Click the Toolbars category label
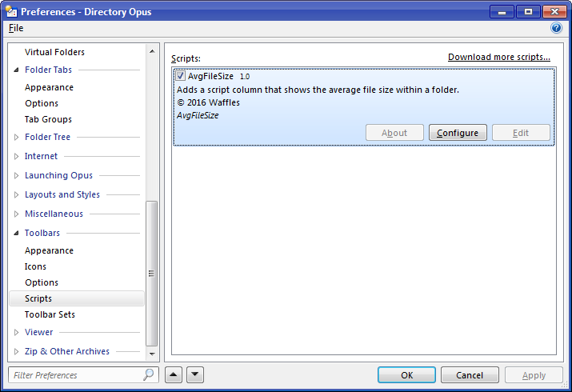 coord(42,233)
